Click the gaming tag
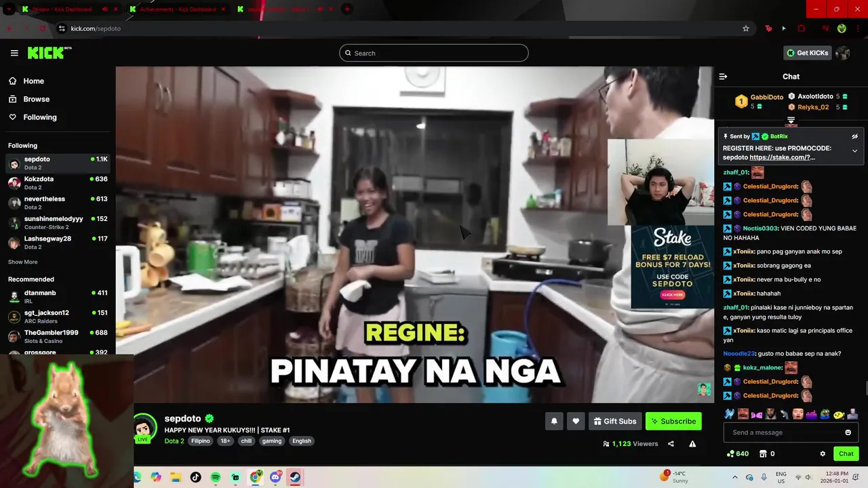Screen dimensions: 868x488 tap(272, 441)
